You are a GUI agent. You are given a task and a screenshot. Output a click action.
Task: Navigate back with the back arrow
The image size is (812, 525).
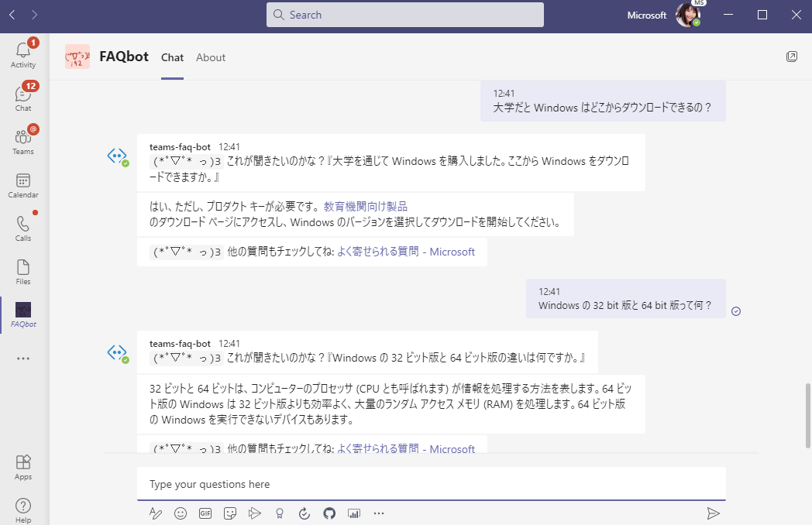click(12, 15)
